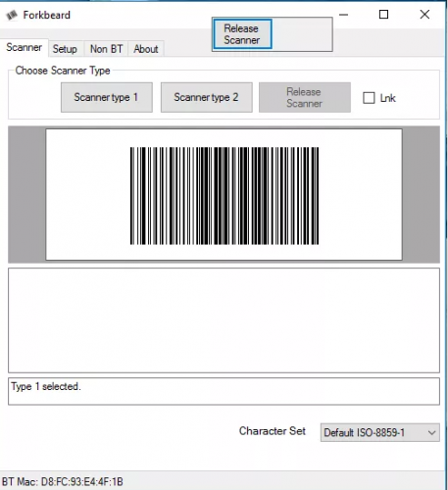Close the Forkbeard window

tap(424, 15)
